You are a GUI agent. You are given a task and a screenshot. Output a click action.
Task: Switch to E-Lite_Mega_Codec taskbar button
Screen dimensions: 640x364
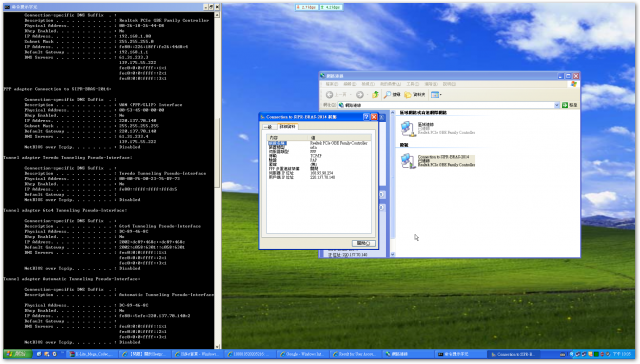point(93,354)
